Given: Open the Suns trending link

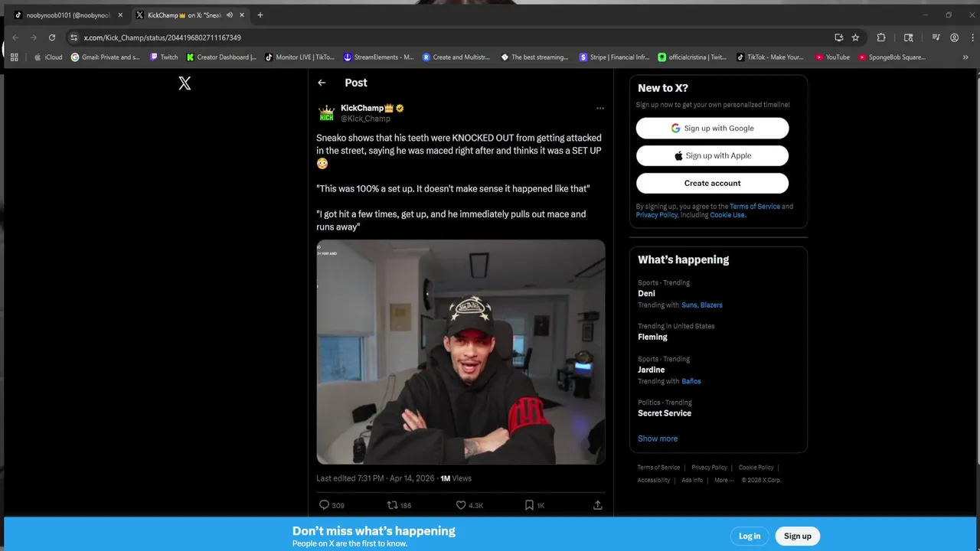Looking at the screenshot, I should (689, 305).
